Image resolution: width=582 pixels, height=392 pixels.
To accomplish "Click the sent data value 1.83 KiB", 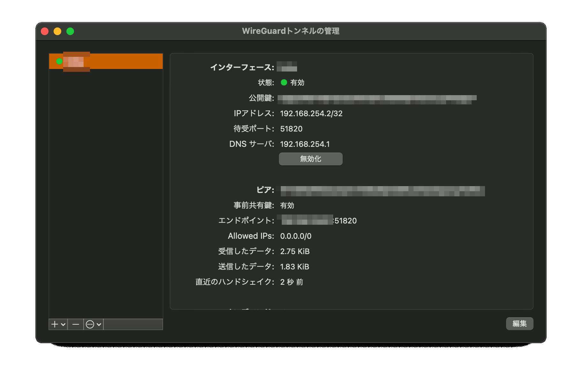I will pyautogui.click(x=295, y=267).
